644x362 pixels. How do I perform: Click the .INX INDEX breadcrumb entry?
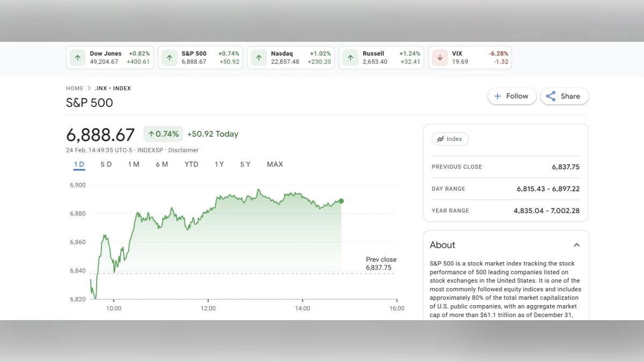pos(113,88)
